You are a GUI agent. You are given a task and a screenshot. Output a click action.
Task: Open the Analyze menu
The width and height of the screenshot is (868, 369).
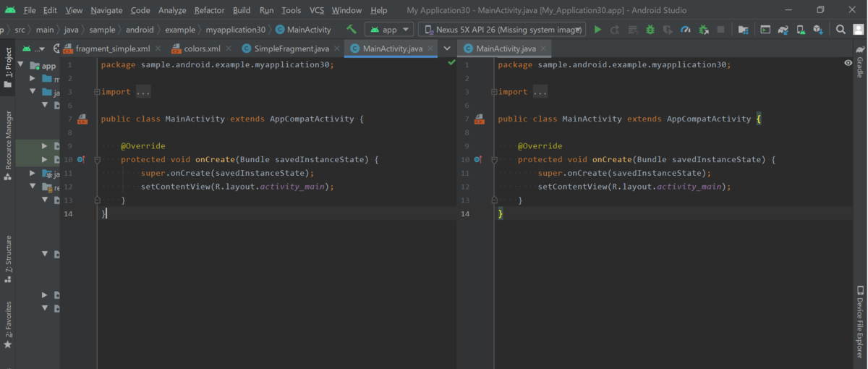(171, 10)
